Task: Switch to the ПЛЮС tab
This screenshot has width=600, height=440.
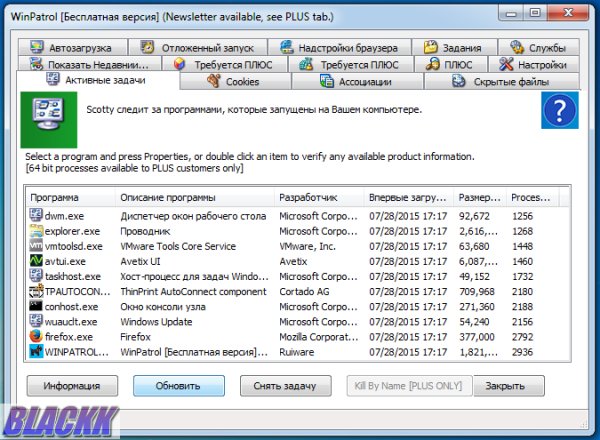Action: point(451,64)
